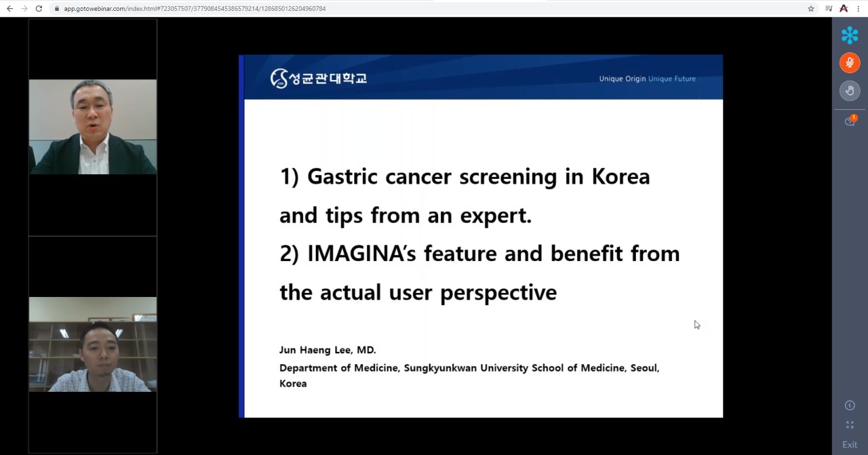Open the media control playlist icon

pos(829,9)
